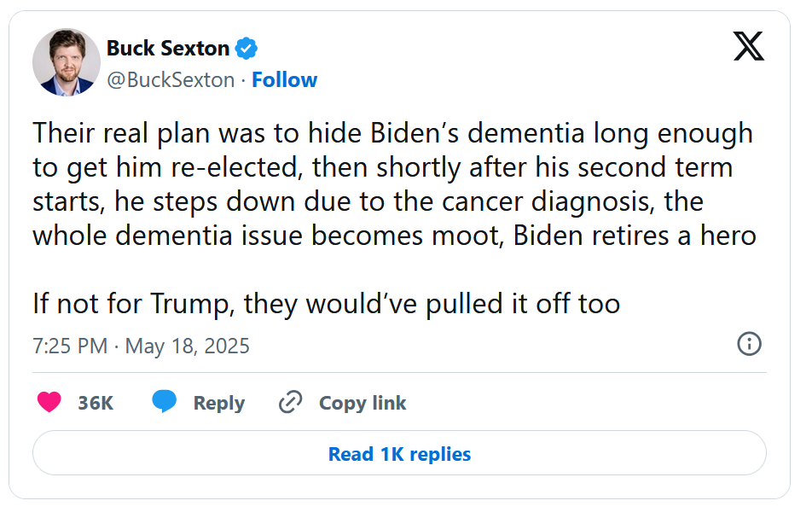The image size is (812, 518).
Task: Click the May 18, 2025 date
Action: (x=188, y=346)
